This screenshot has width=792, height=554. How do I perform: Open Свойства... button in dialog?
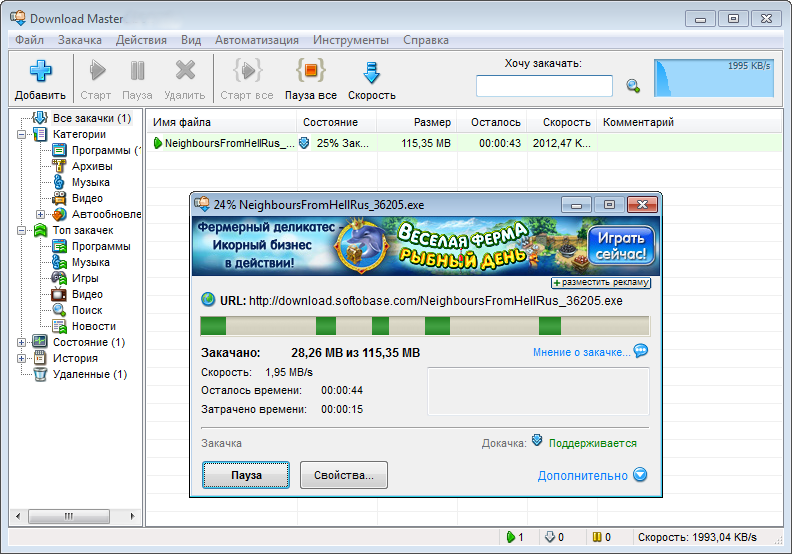[x=343, y=475]
